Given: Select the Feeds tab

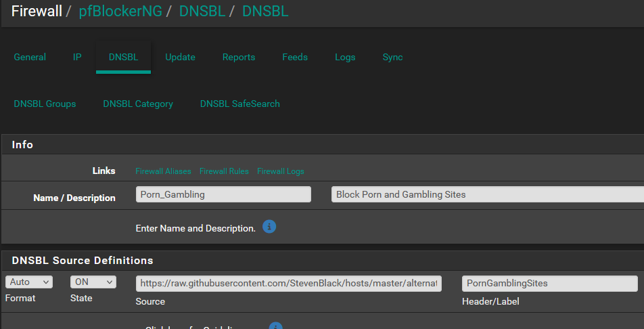Looking at the screenshot, I should [x=295, y=57].
